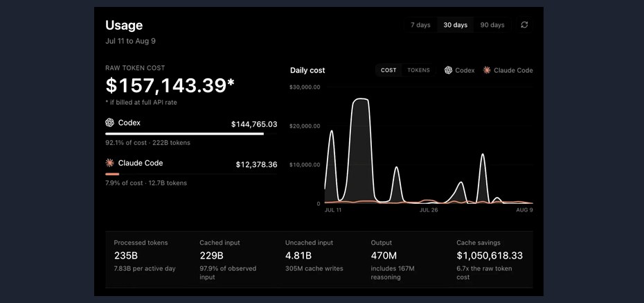This screenshot has width=644, height=303.
Task: Click the Uncached input 4.81B stat
Action: pos(298,256)
